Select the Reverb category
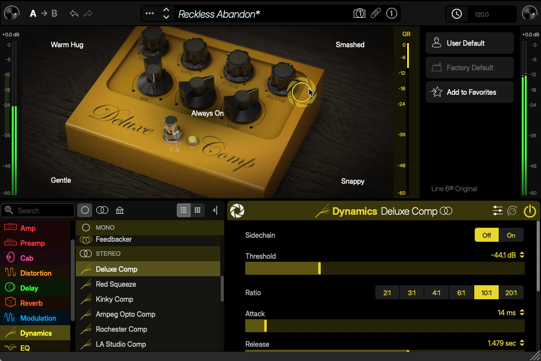The height and width of the screenshot is (361, 541). [35, 303]
